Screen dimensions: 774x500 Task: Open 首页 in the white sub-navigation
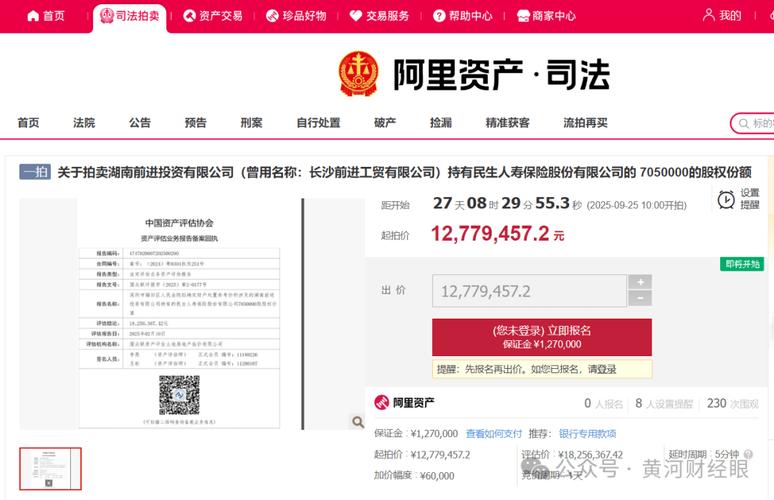click(x=29, y=122)
